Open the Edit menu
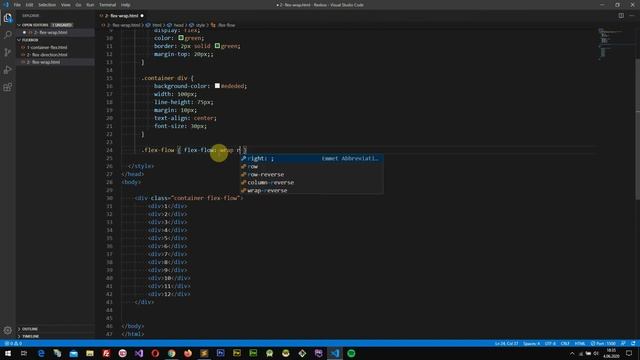This screenshot has width=640, height=360. 29,5
